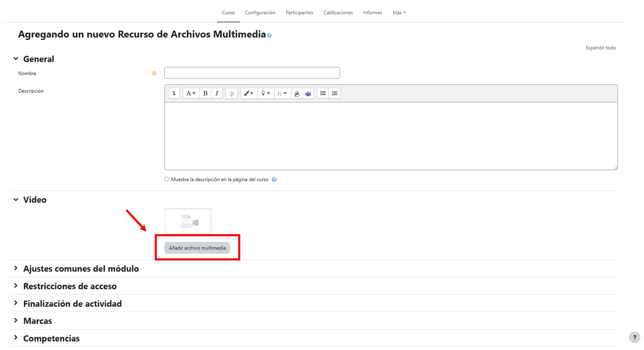
Task: Switch to the 'Participantes' tab
Action: point(299,13)
